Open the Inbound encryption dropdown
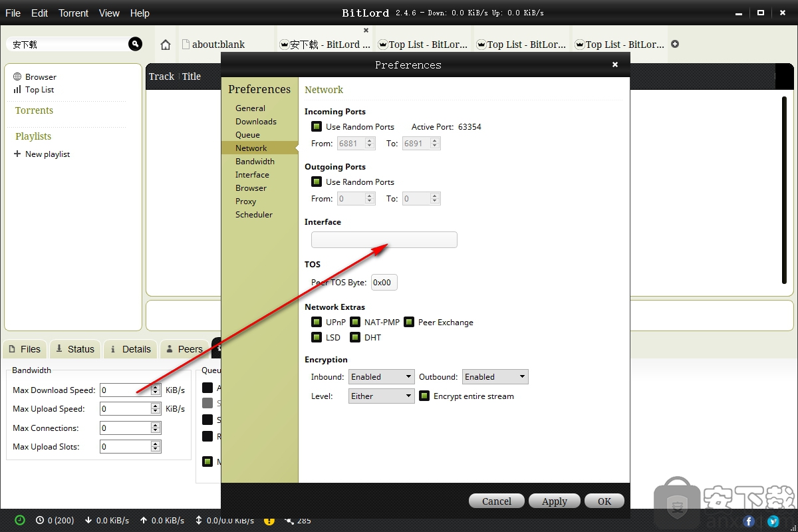The height and width of the screenshot is (532, 798). [382, 376]
